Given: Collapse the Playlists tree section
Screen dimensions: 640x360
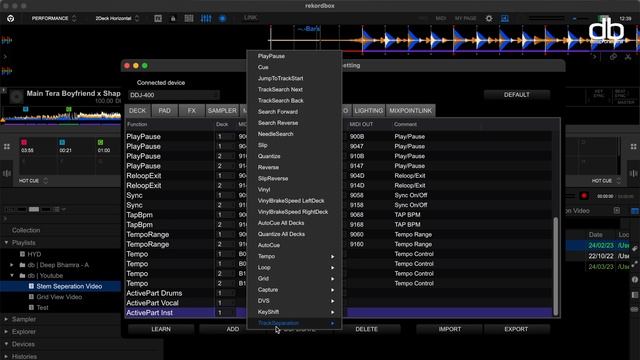Looking at the screenshot, I should pos(6,243).
